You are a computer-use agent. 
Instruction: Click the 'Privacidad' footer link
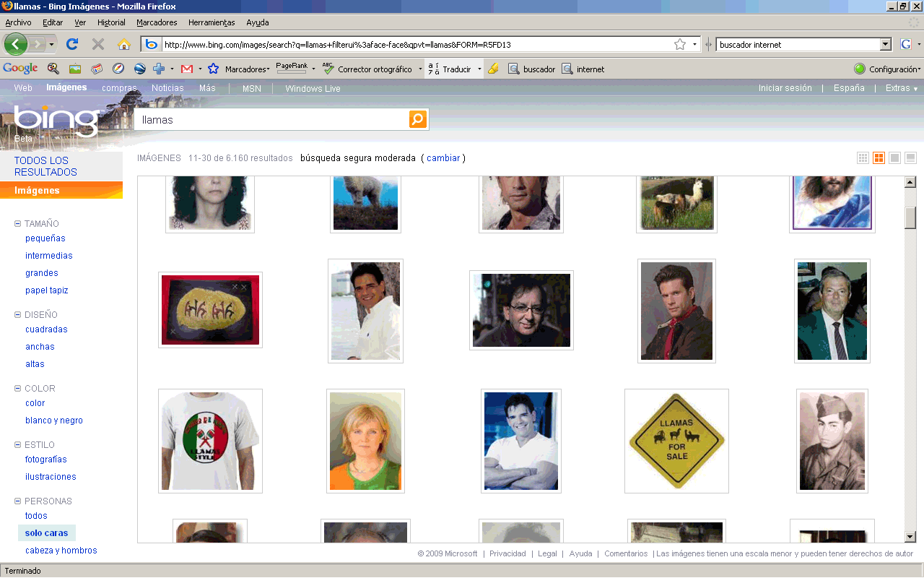[x=507, y=553]
